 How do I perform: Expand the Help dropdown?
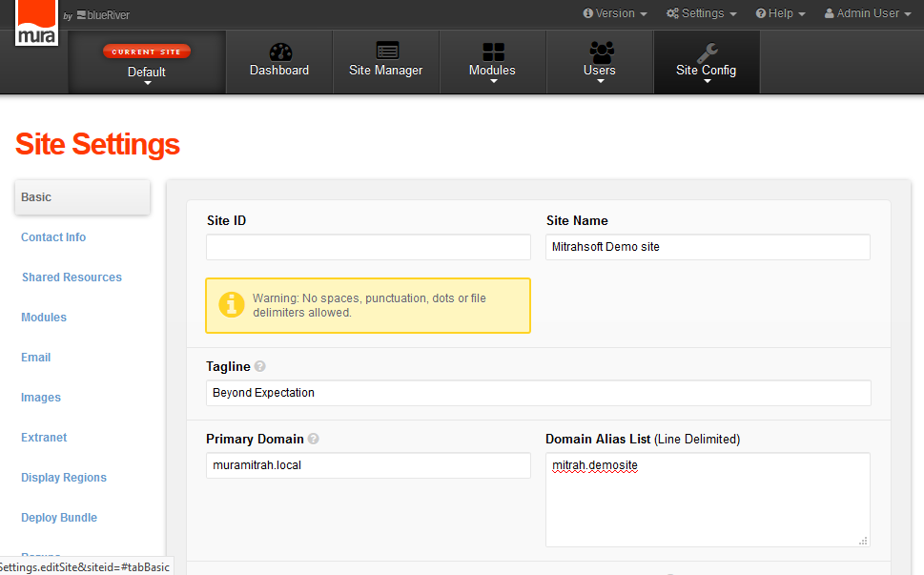tap(779, 13)
